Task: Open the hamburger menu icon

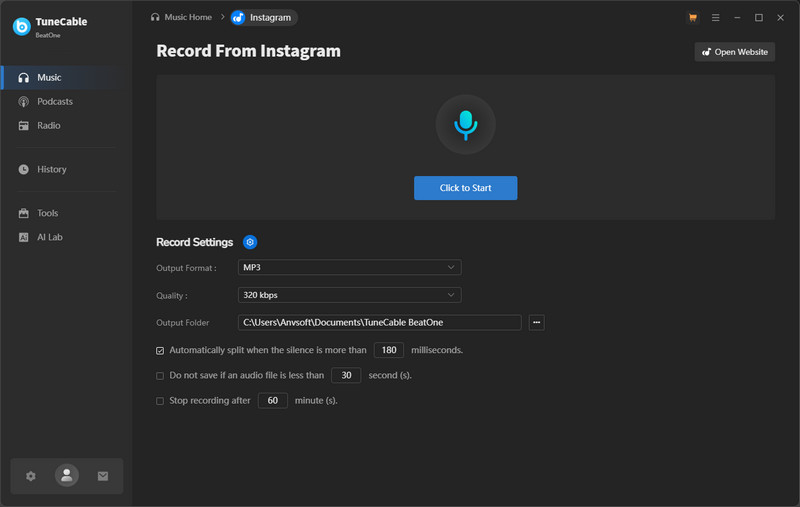Action: click(x=715, y=18)
